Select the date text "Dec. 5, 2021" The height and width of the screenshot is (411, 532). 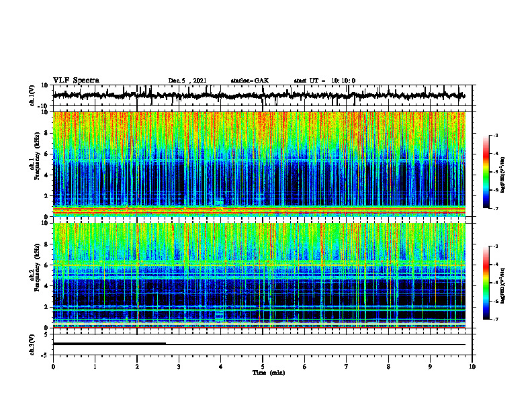187,81
